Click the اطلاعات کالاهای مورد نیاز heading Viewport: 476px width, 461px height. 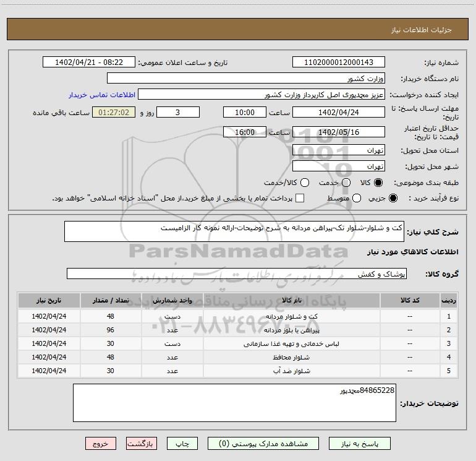(413, 252)
